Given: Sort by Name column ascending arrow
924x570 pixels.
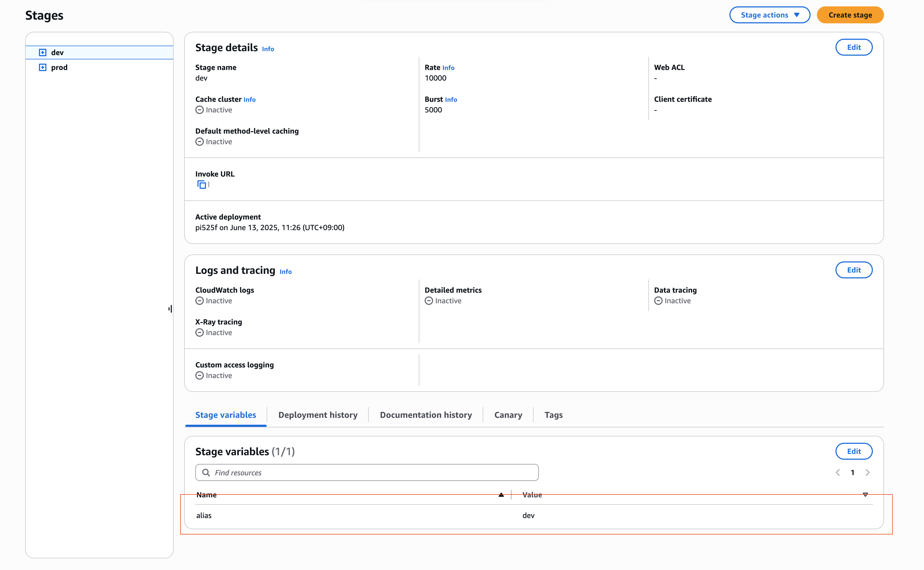Looking at the screenshot, I should point(501,495).
